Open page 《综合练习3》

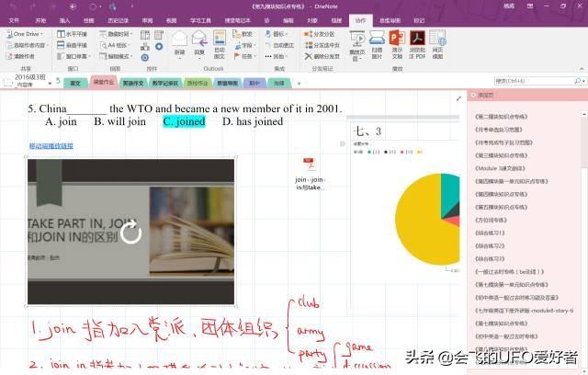click(x=490, y=259)
